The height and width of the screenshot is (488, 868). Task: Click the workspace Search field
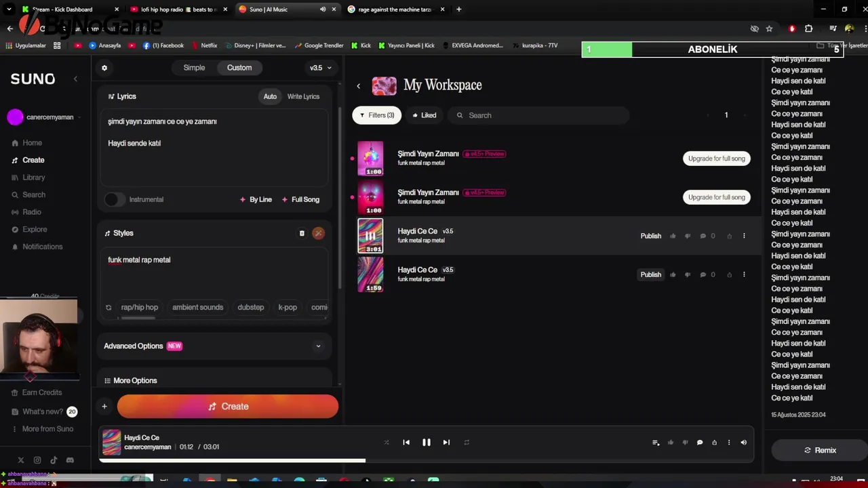[538, 115]
